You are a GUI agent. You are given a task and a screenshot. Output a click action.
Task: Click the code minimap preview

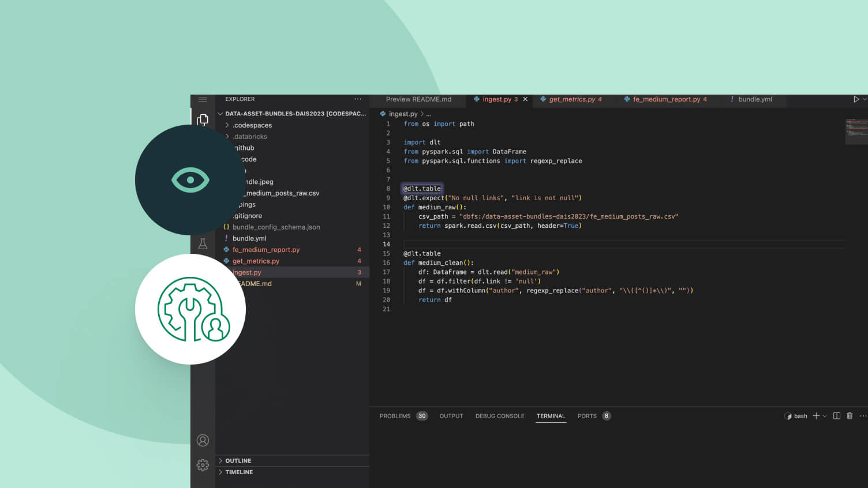click(855, 130)
